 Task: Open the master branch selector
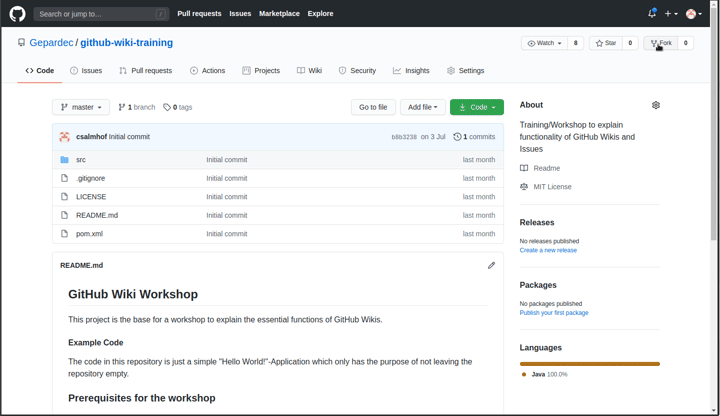click(x=81, y=107)
